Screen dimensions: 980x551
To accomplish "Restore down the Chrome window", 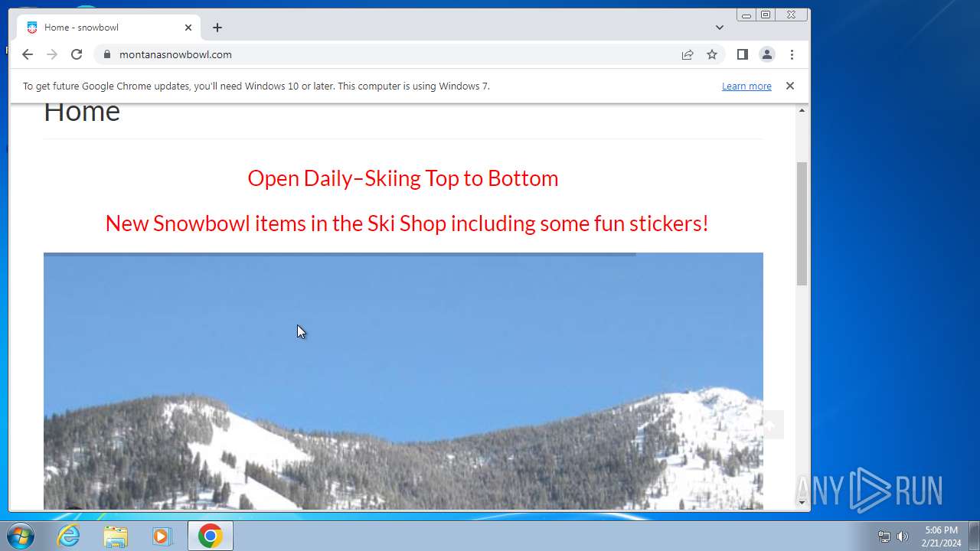I will [766, 15].
